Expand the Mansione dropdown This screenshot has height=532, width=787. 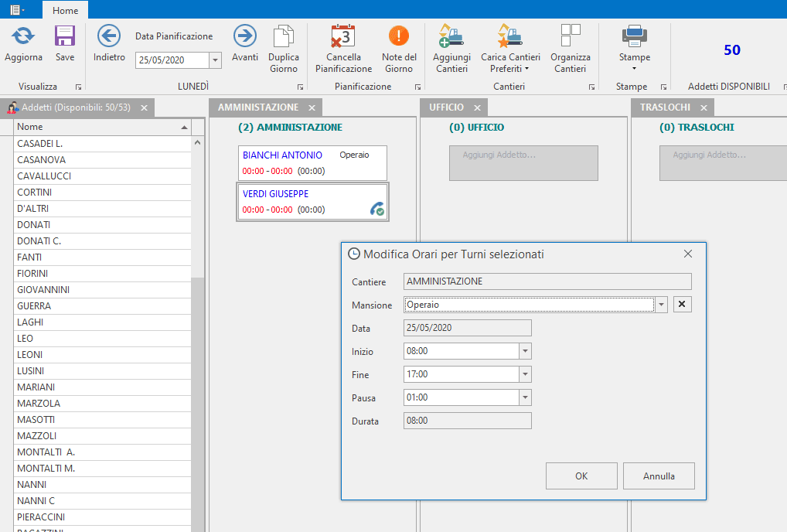tap(662, 305)
